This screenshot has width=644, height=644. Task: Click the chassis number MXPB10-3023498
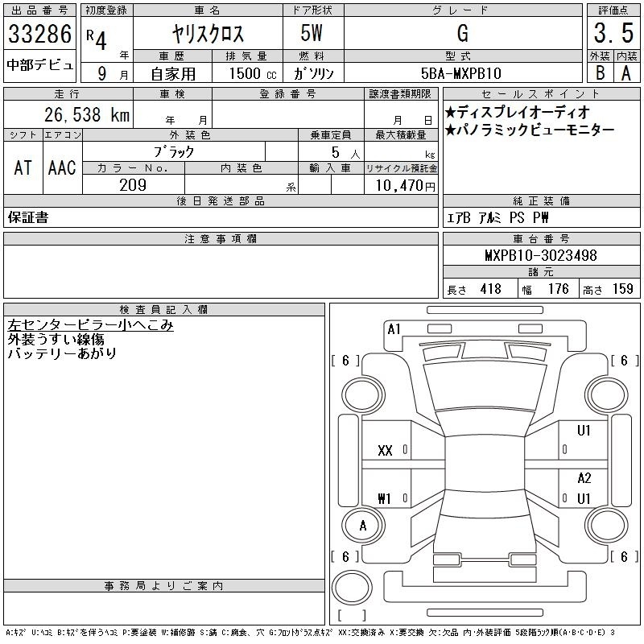[x=540, y=256]
